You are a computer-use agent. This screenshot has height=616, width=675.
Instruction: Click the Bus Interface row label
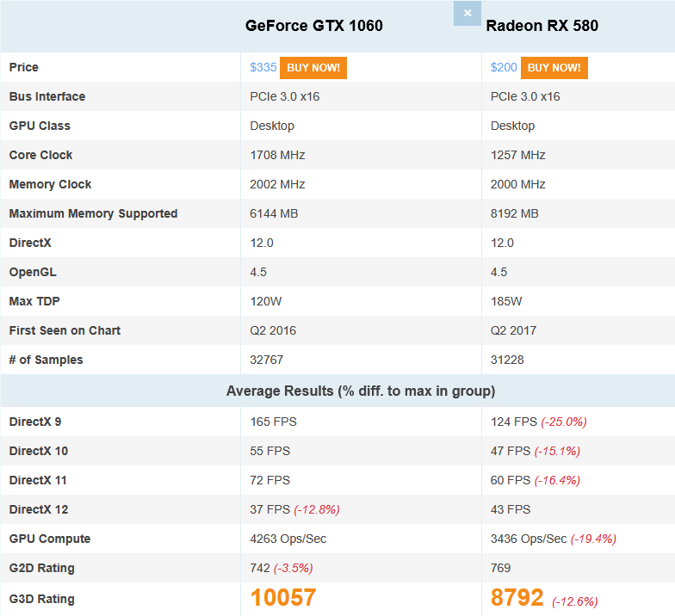tap(46, 96)
